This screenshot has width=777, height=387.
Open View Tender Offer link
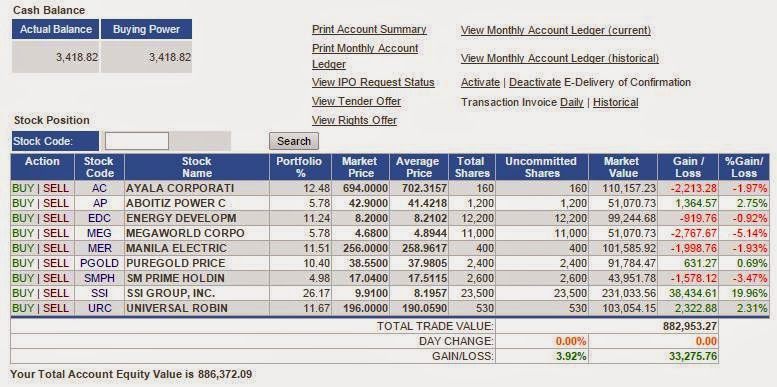tap(356, 101)
